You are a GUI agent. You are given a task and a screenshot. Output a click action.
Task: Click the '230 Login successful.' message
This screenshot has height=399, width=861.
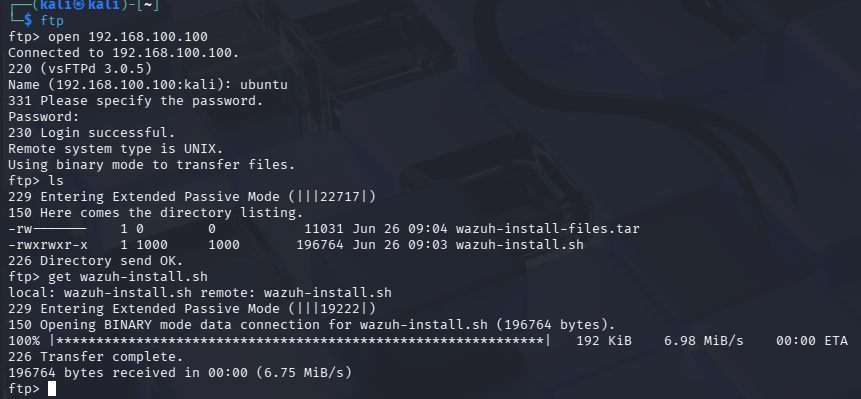click(92, 133)
